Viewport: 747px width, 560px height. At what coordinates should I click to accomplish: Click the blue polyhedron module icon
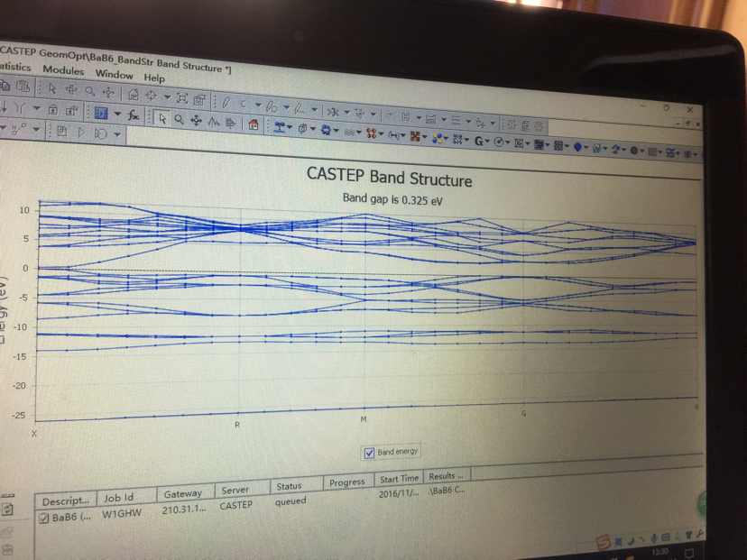click(x=578, y=147)
